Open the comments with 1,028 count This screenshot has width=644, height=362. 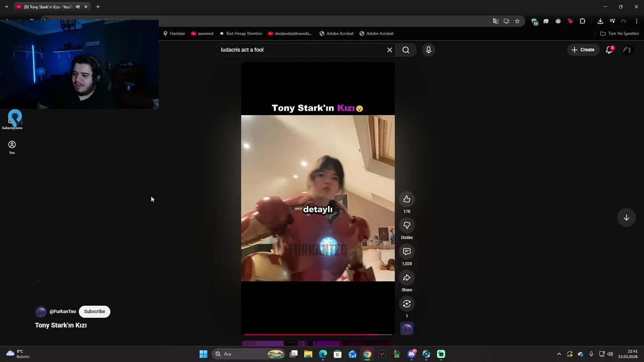[407, 251]
